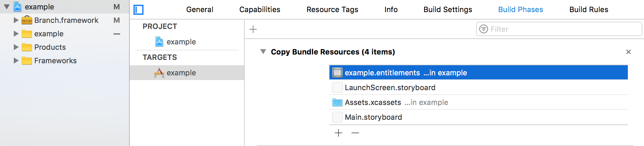Viewport: 644px width, 146px height.
Task: Select the Build Phases tab
Action: pos(521,9)
